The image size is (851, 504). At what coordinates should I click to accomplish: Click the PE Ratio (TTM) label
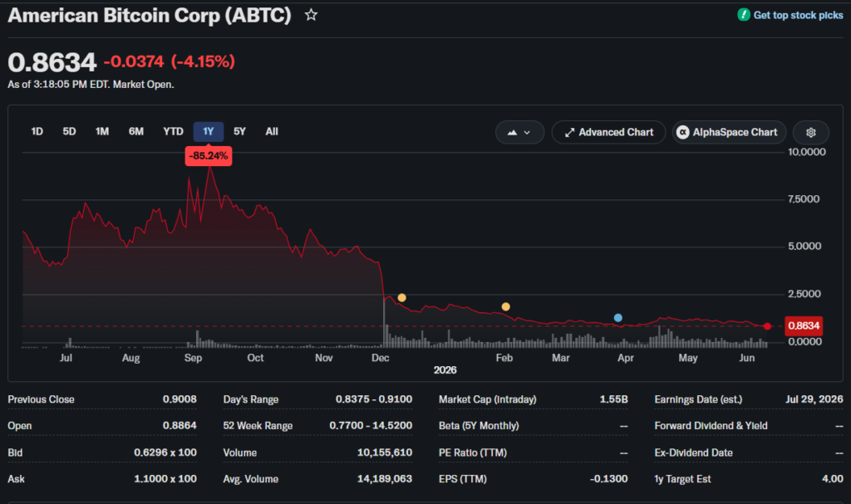(473, 453)
